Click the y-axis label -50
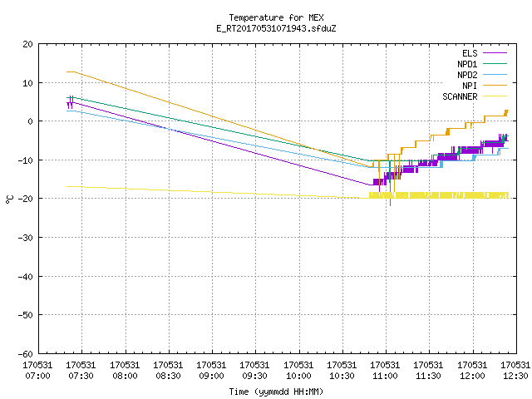 pos(26,315)
